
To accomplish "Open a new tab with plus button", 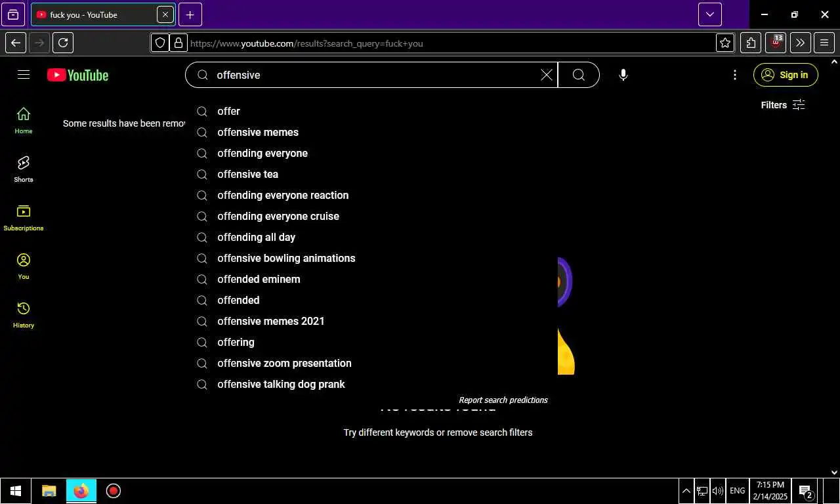I will click(190, 14).
